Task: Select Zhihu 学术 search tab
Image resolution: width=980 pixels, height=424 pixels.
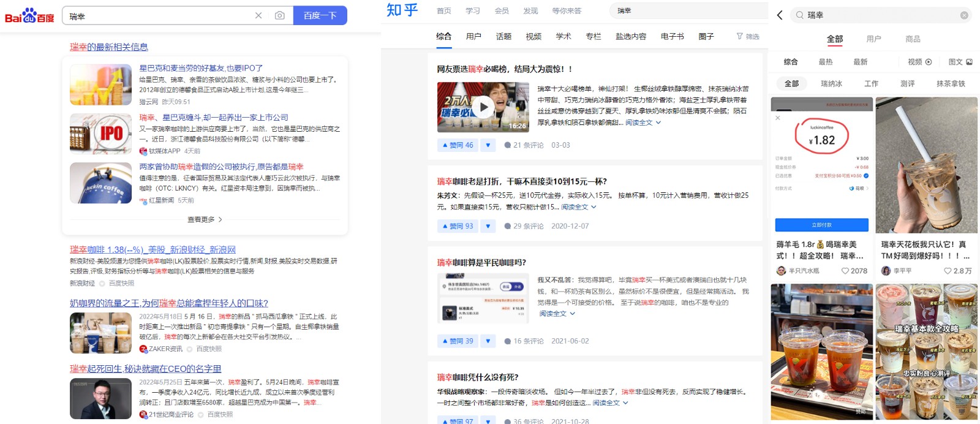Action: 563,37
